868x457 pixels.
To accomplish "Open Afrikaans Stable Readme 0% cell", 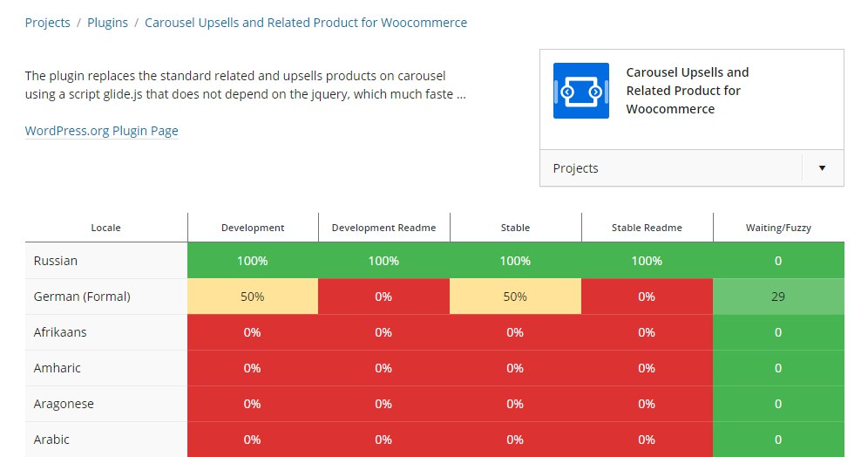I will [x=647, y=332].
